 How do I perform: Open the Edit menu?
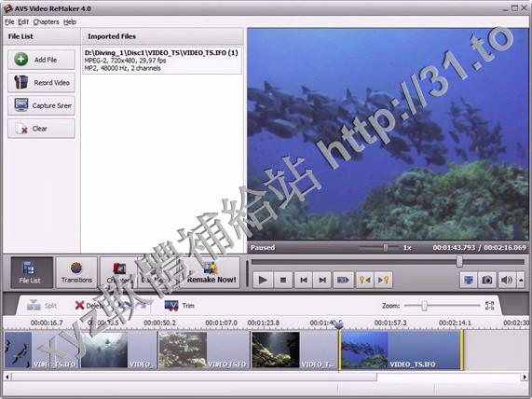coord(23,22)
